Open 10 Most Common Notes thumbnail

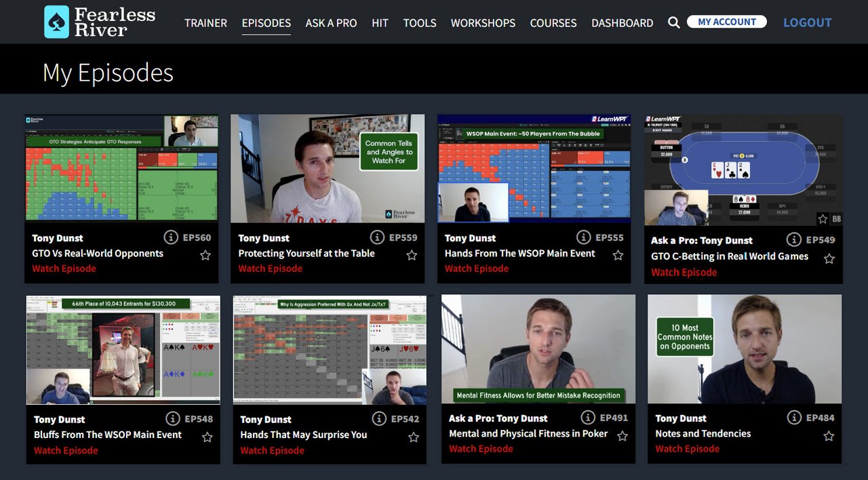click(745, 349)
